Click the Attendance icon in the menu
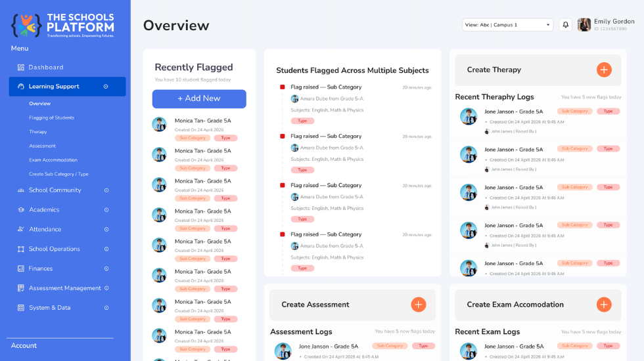 20,229
